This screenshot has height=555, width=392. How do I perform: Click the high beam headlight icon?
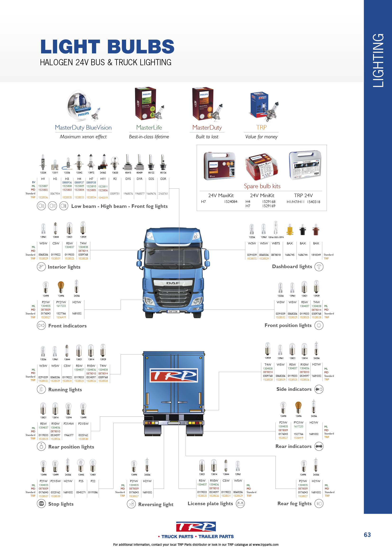[52, 206]
